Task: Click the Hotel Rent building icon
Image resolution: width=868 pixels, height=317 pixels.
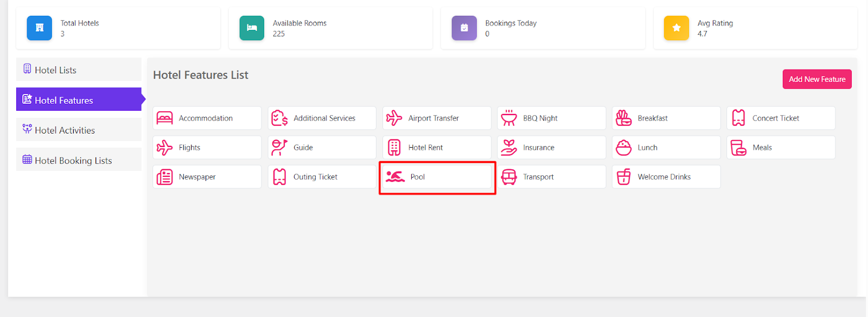Action: (x=394, y=148)
